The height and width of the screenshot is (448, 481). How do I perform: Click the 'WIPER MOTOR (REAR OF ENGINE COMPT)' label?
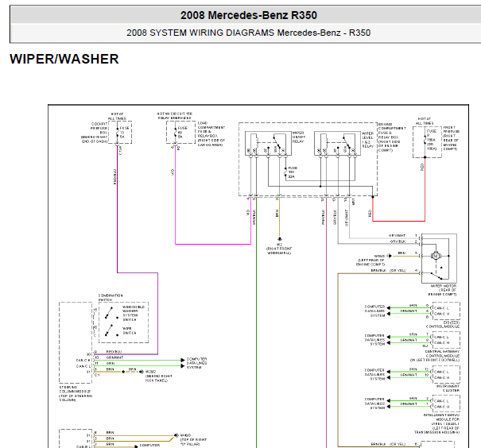tap(444, 290)
